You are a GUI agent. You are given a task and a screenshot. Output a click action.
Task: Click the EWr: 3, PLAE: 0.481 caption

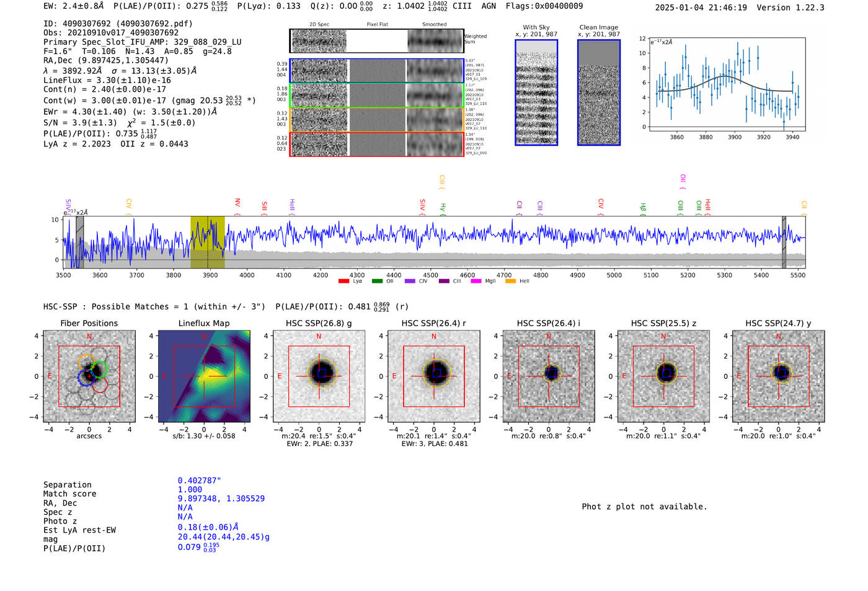(434, 444)
